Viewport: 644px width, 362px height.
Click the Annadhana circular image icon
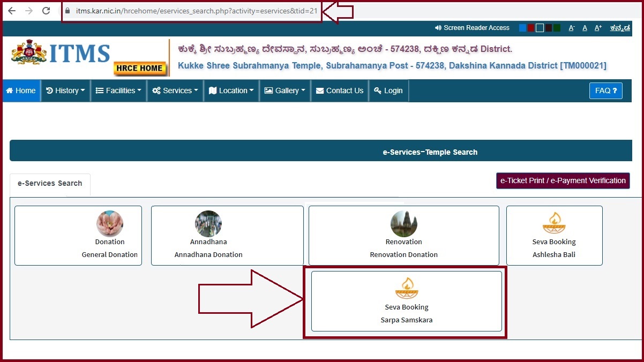pos(208,224)
